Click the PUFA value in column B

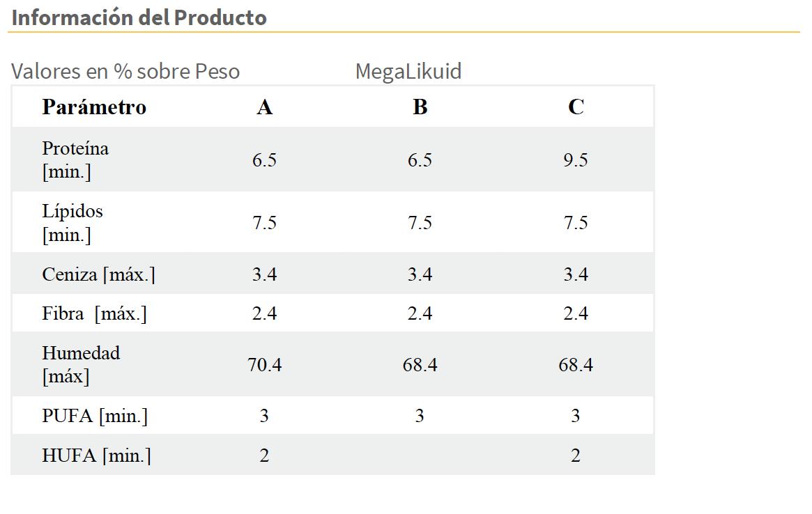click(x=420, y=416)
